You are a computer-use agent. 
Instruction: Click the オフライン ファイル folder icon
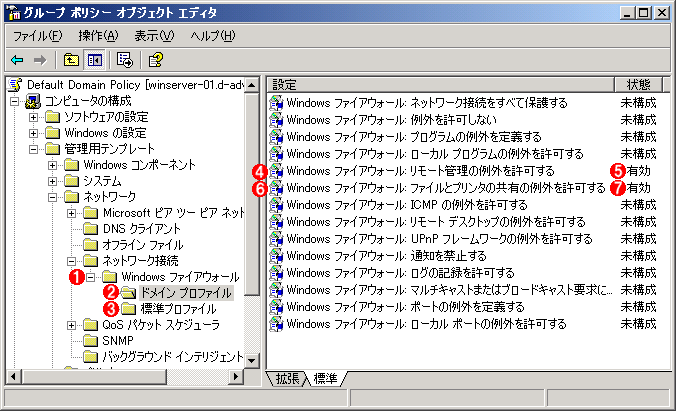click(91, 245)
